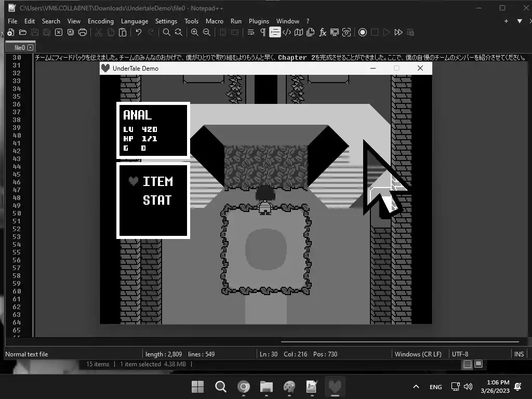
Task: Click the Close All documents icon
Action: tap(71, 32)
